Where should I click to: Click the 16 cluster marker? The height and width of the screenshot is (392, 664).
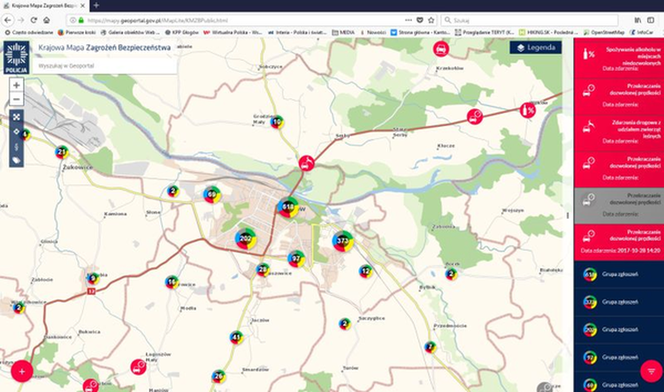172,282
